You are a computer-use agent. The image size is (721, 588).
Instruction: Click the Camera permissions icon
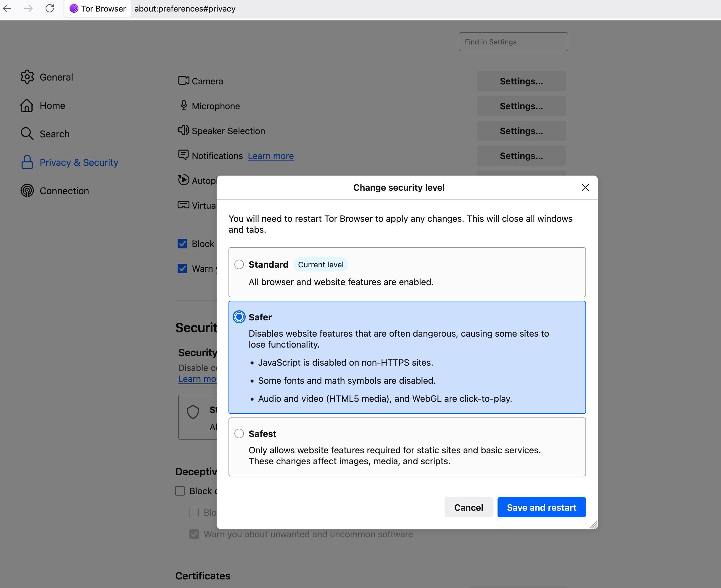click(183, 81)
